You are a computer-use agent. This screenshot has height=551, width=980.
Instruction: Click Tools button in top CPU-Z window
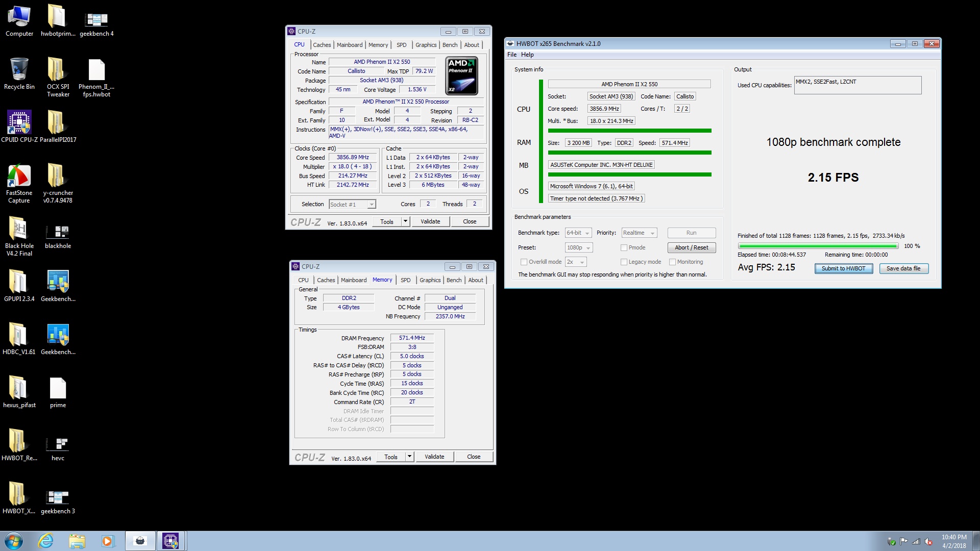coord(387,221)
